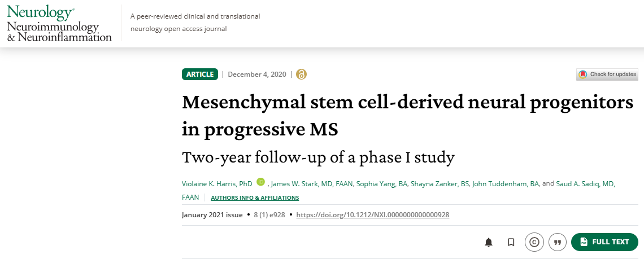644x259 pixels.
Task: Open author James W. Stark, MD, FAAN
Action: tap(312, 185)
